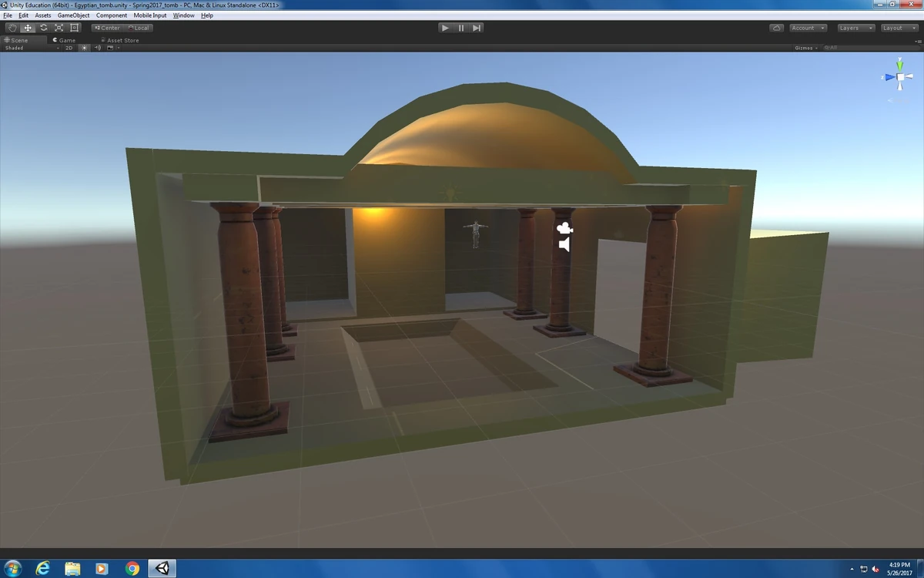Toggle scene audio speaker icon
Screen dimensions: 924x578
[x=98, y=48]
